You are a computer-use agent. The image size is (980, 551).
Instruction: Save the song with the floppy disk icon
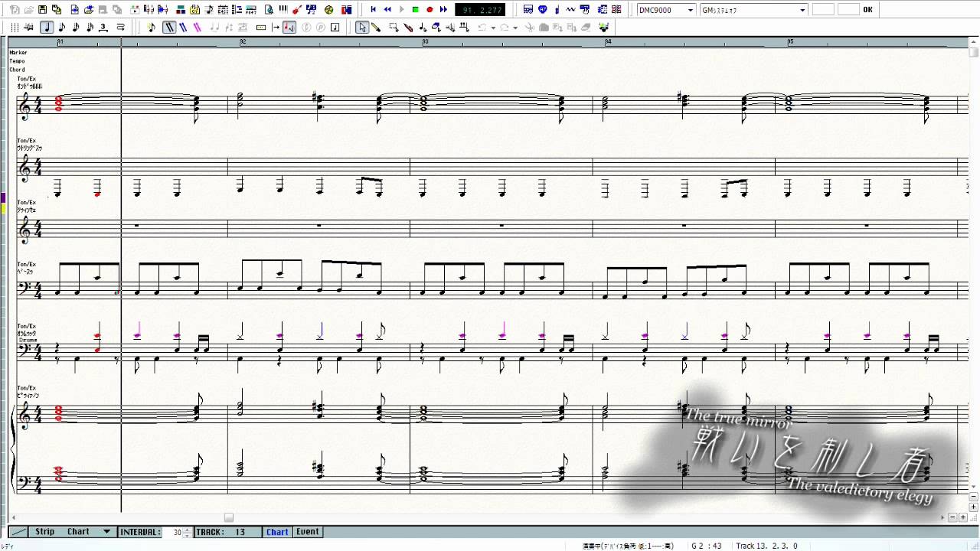click(x=43, y=9)
